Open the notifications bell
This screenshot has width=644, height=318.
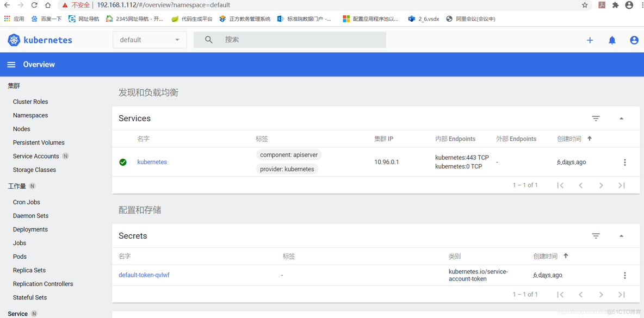612,40
